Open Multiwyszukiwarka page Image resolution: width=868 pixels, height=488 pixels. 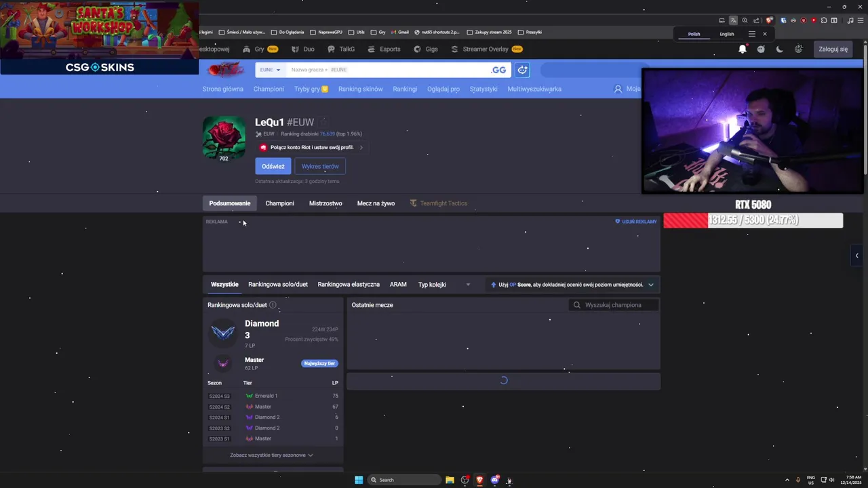point(534,89)
